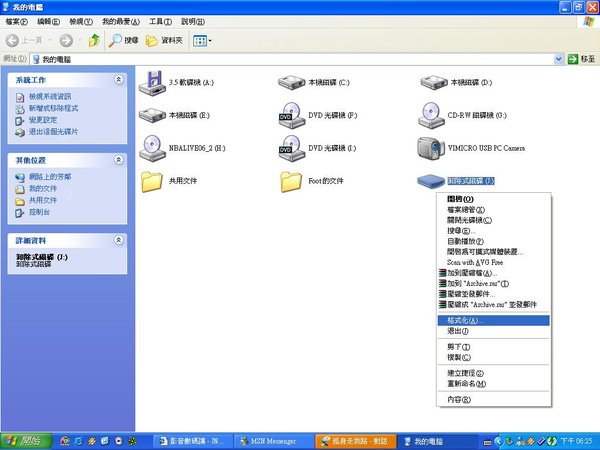Choose 檔案總管(X) in context menu

pyautogui.click(x=493, y=210)
